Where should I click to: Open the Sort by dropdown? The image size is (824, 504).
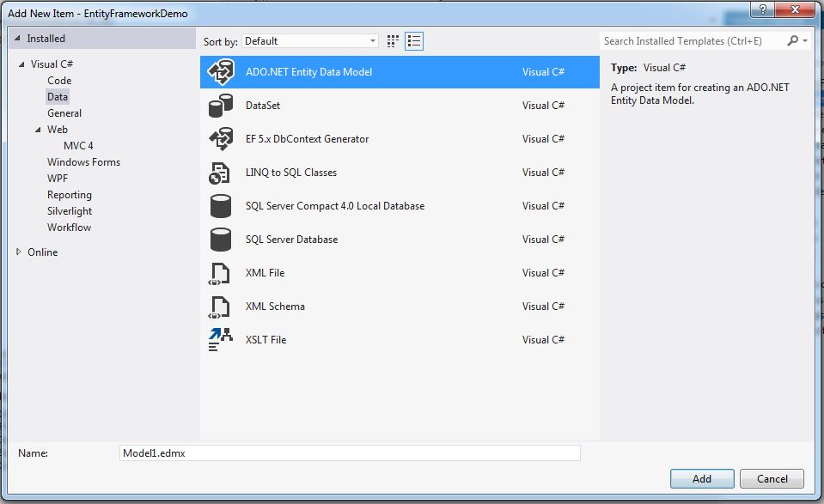[310, 41]
